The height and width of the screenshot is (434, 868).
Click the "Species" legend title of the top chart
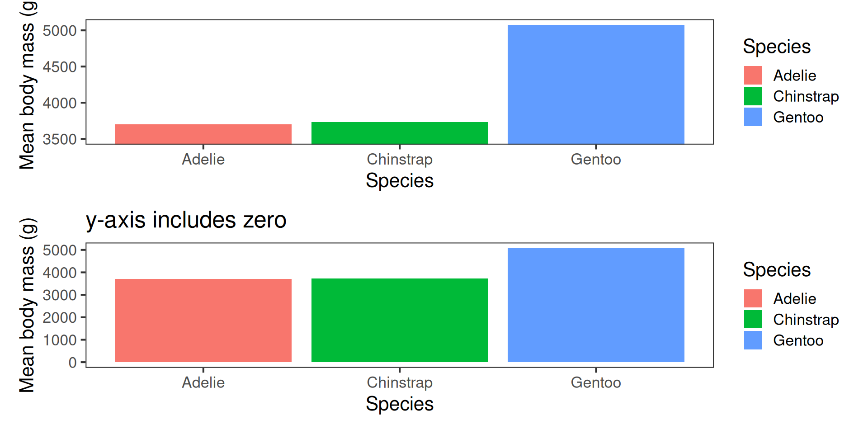pos(777,47)
